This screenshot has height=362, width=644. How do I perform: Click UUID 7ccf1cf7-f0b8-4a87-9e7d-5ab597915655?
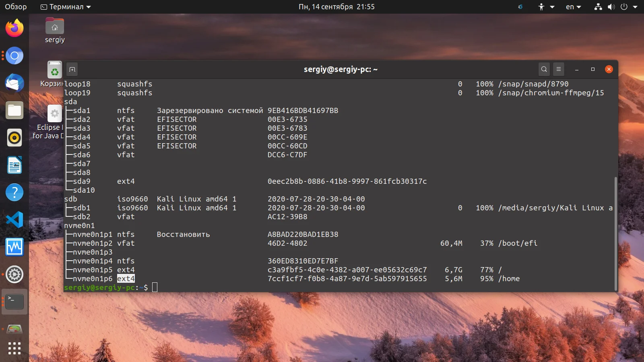pyautogui.click(x=347, y=279)
